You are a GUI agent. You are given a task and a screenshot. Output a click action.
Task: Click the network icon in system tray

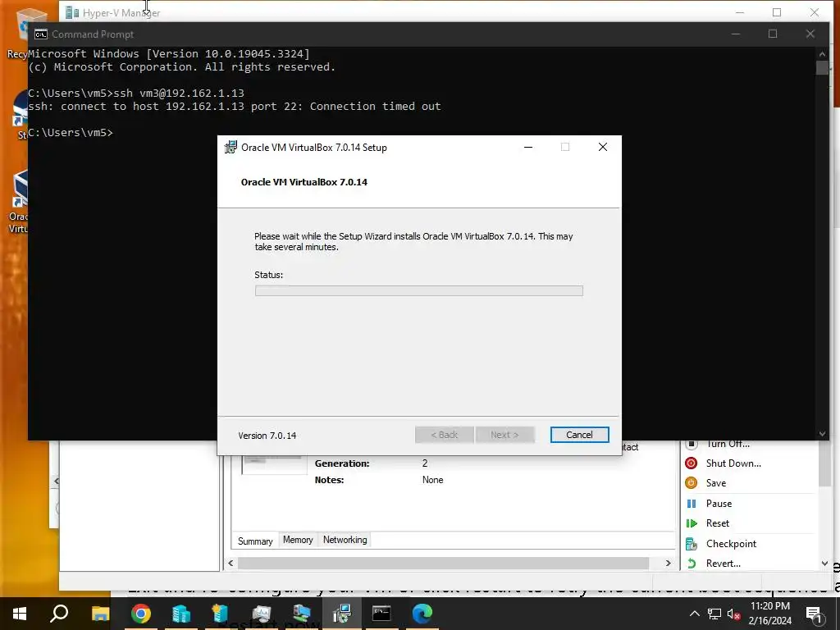(714, 614)
